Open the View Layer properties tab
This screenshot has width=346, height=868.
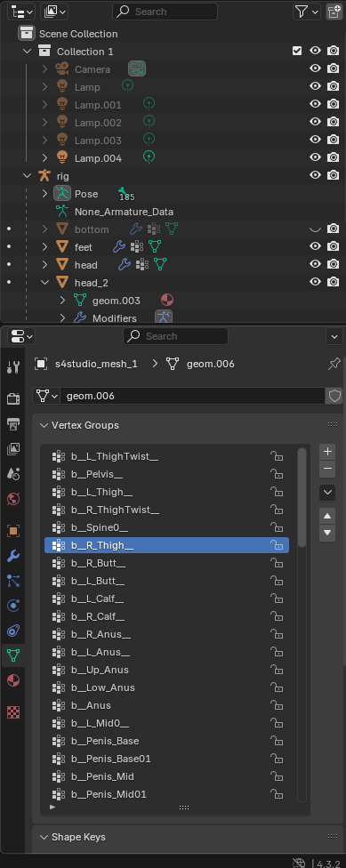[13, 449]
